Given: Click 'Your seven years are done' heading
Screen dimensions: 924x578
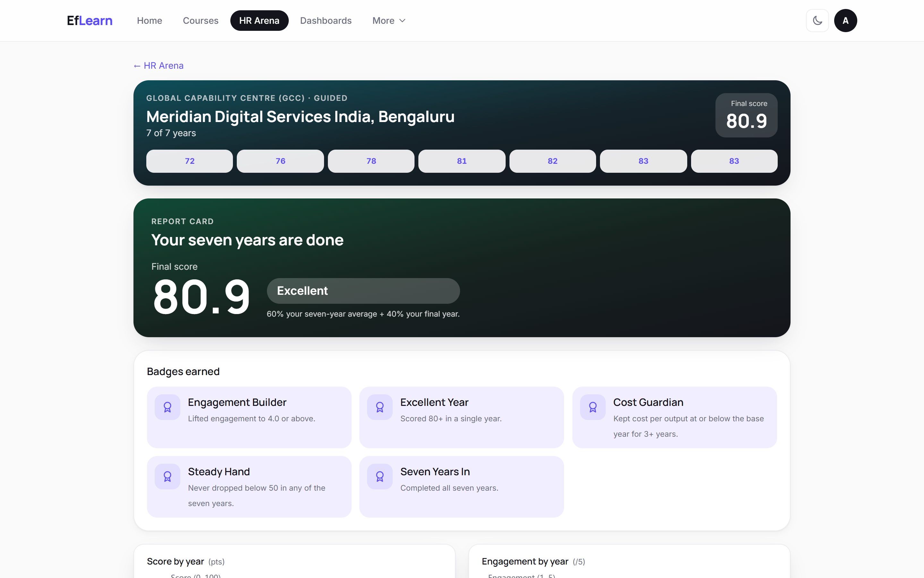Looking at the screenshot, I should tap(247, 240).
